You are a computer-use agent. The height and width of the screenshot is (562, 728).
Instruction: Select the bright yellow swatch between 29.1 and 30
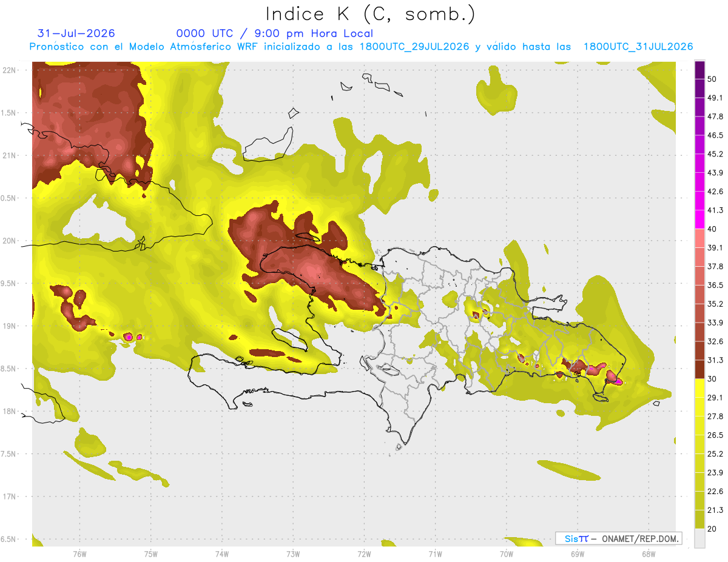pos(699,388)
